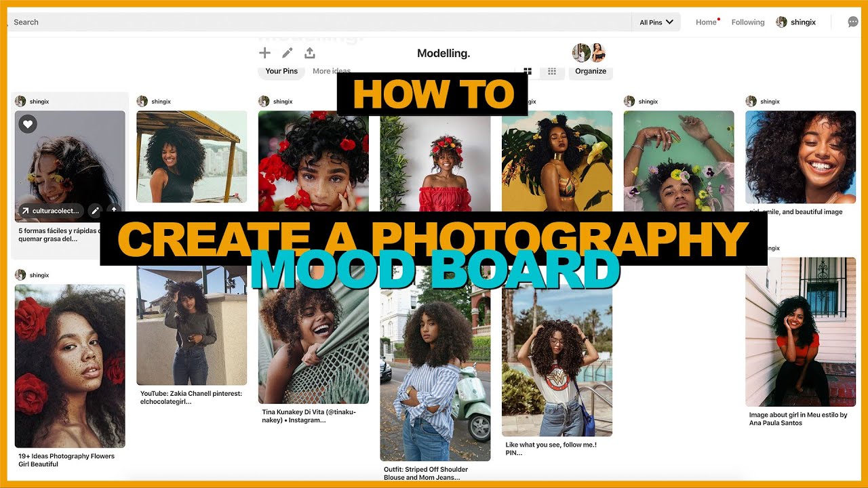This screenshot has height=488, width=868.
Task: Click caption "girl, smile, and beautiful image"
Action: coord(796,211)
